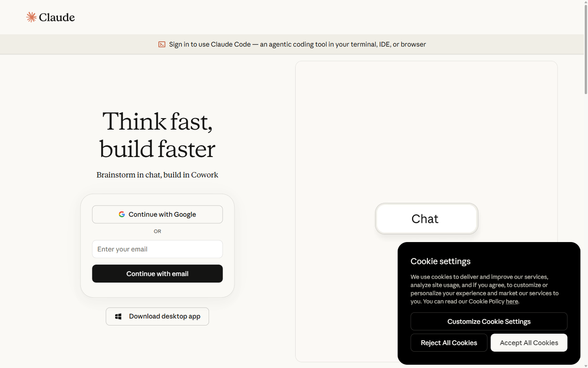
Task: Reject All Cookies
Action: (449, 343)
